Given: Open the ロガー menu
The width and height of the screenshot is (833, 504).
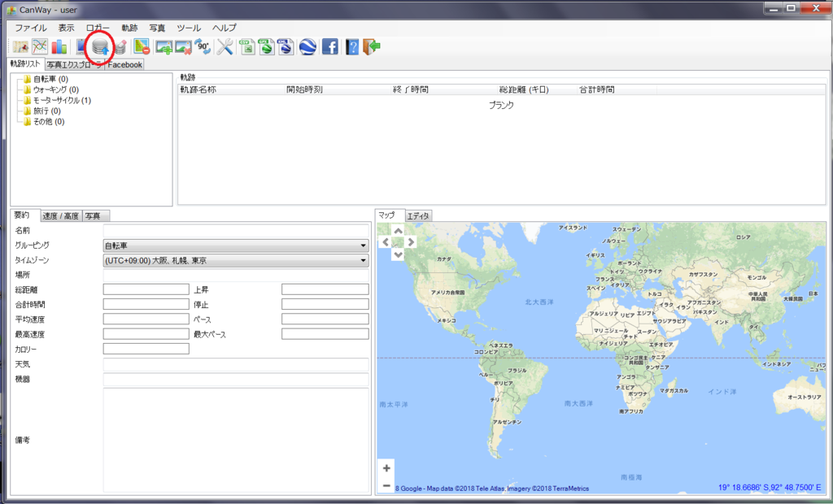Looking at the screenshot, I should tap(98, 28).
